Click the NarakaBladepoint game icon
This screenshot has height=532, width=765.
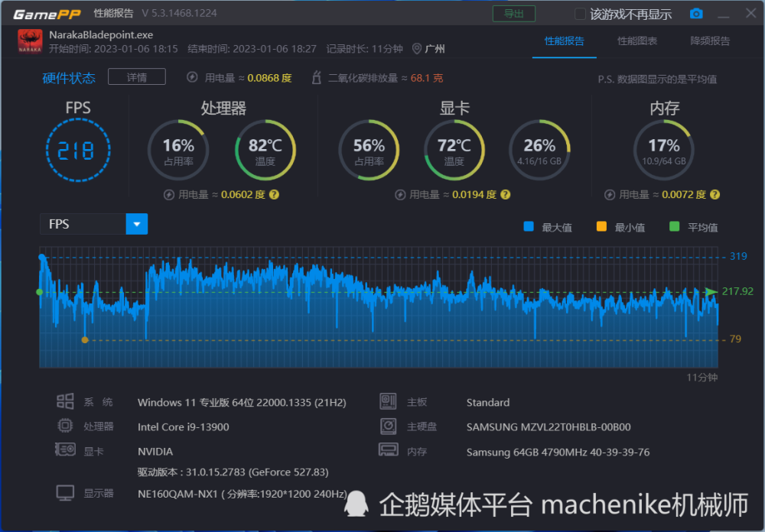[30, 41]
